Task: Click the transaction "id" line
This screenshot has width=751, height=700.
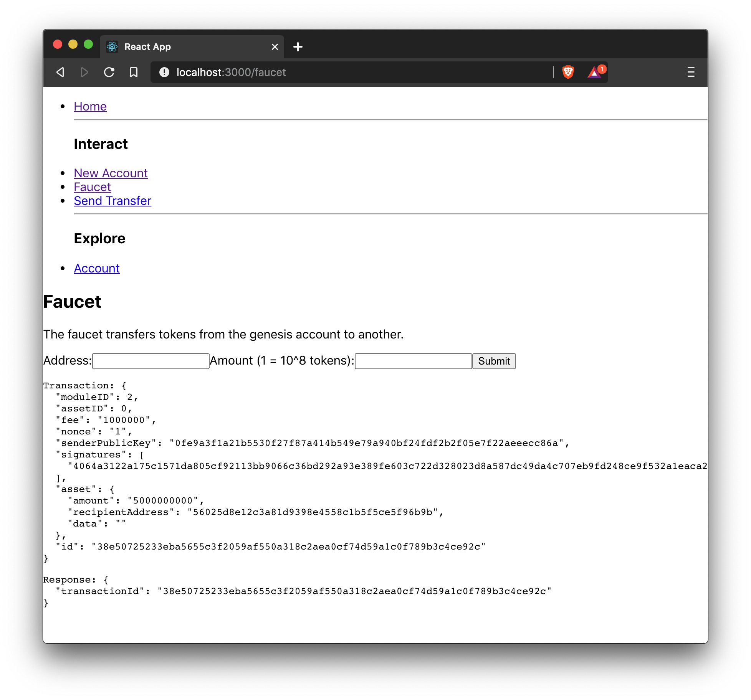Action: [271, 547]
